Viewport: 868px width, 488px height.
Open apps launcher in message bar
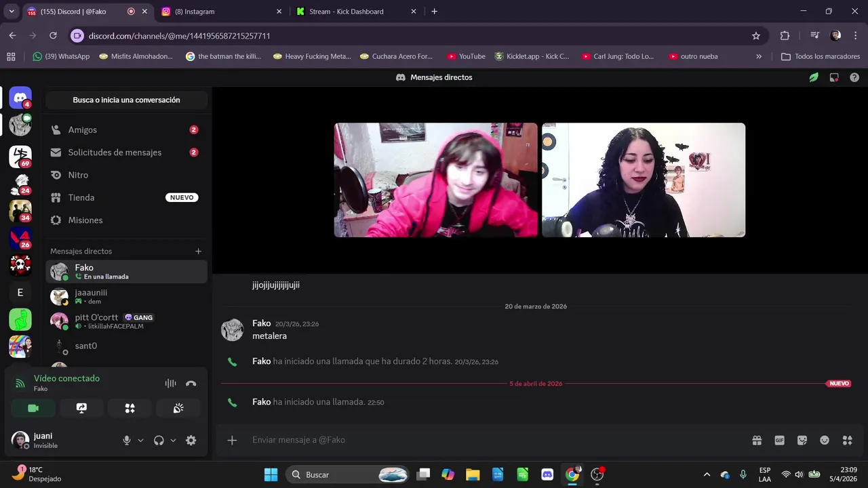tap(847, 441)
